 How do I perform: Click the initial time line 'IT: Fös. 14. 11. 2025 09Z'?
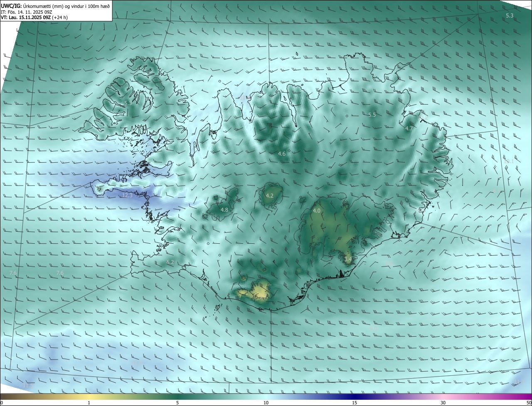(27, 12)
